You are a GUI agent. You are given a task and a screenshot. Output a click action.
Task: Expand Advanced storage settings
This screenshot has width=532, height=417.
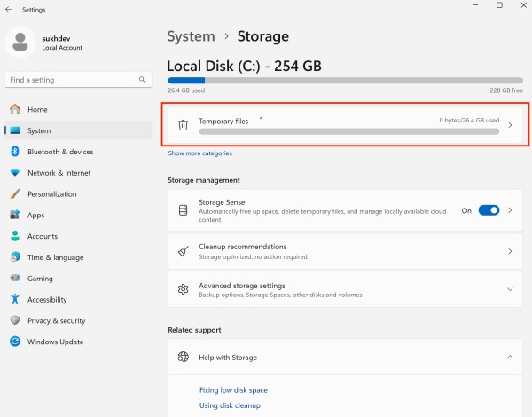coord(509,289)
